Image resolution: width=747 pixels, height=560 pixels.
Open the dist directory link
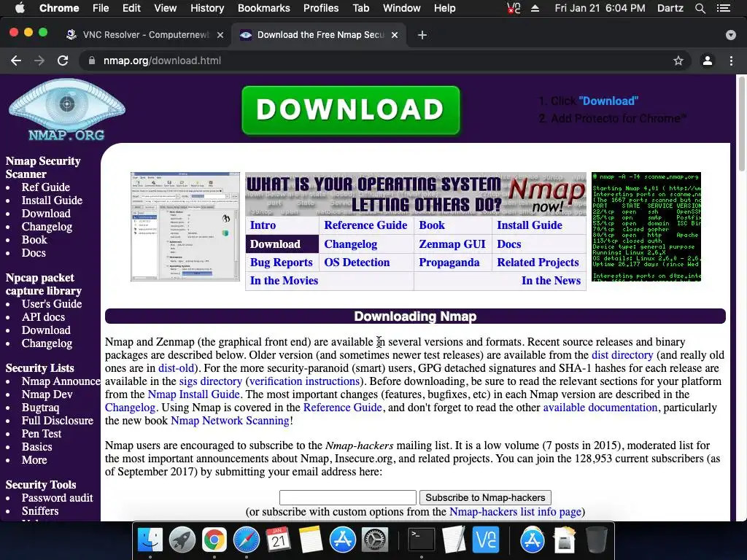(x=622, y=355)
